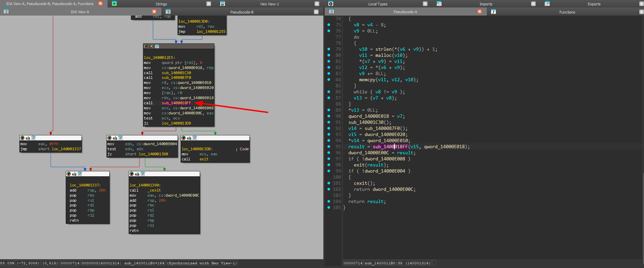
Task: Click the pencil edit icon on loc_140001390 node
Action: coord(137,174)
